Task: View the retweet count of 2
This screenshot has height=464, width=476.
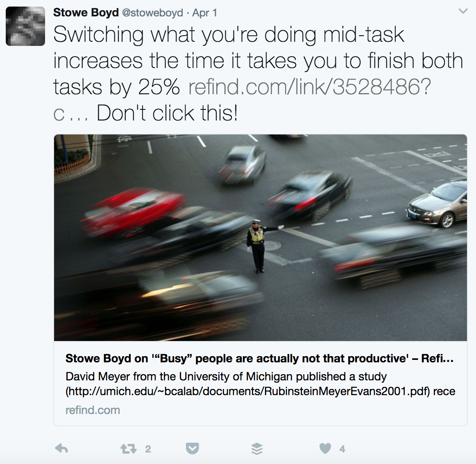Action: pos(148,449)
